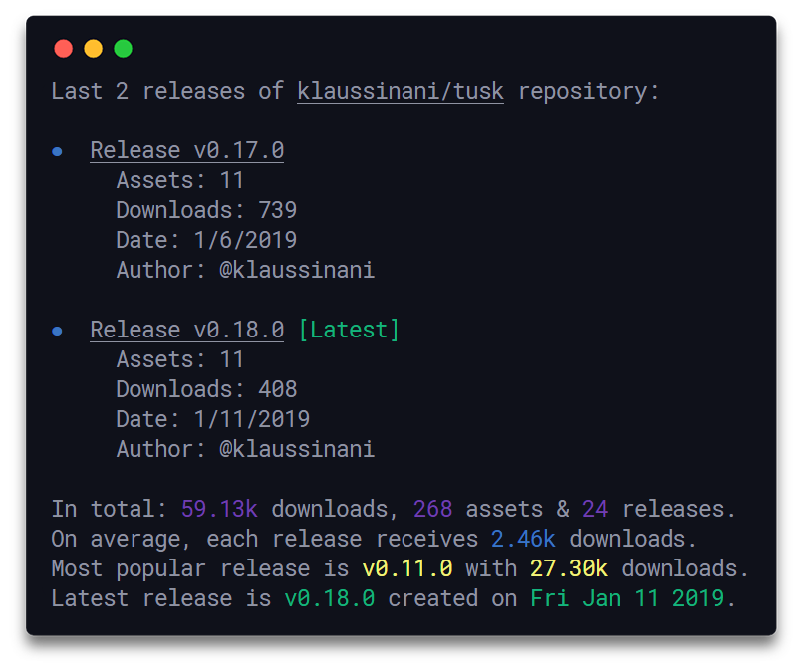
Task: Open the klaussinani/tusk repository link
Action: [400, 91]
